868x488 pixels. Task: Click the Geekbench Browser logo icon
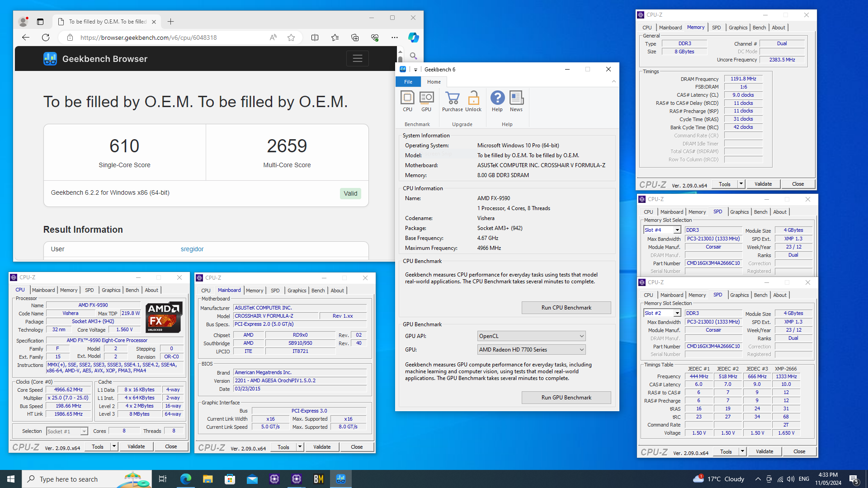click(x=50, y=59)
